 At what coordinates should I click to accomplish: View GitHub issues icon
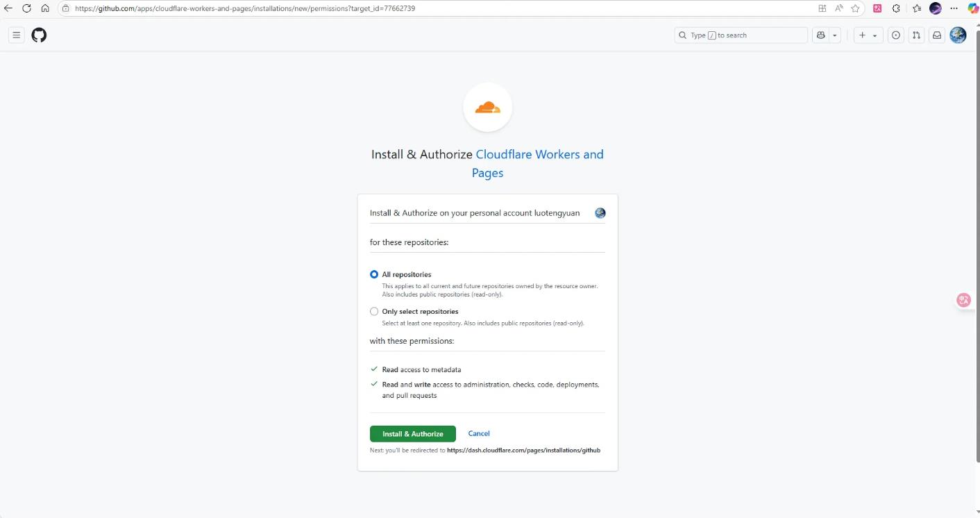click(x=896, y=35)
